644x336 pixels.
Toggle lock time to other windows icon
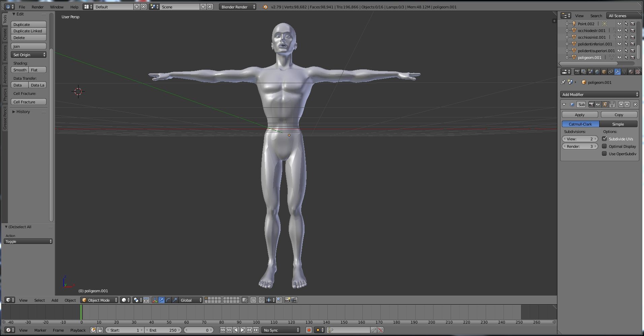[x=100, y=330]
